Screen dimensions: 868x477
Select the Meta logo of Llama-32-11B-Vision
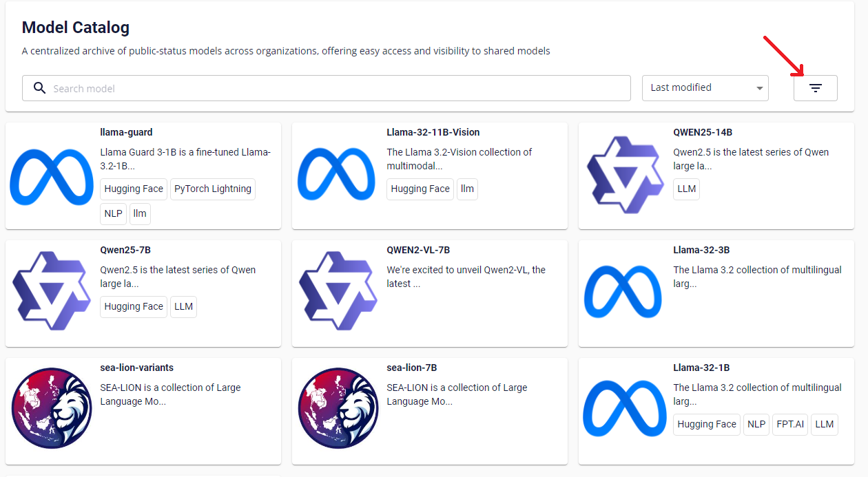pos(336,174)
